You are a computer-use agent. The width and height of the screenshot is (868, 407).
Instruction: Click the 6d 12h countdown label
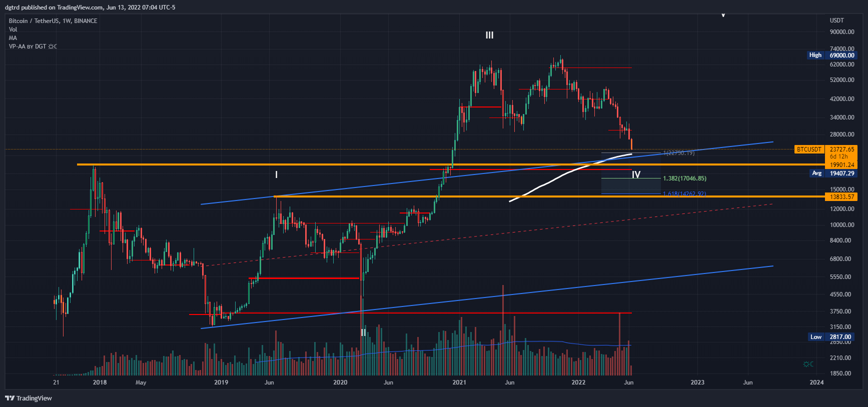839,156
